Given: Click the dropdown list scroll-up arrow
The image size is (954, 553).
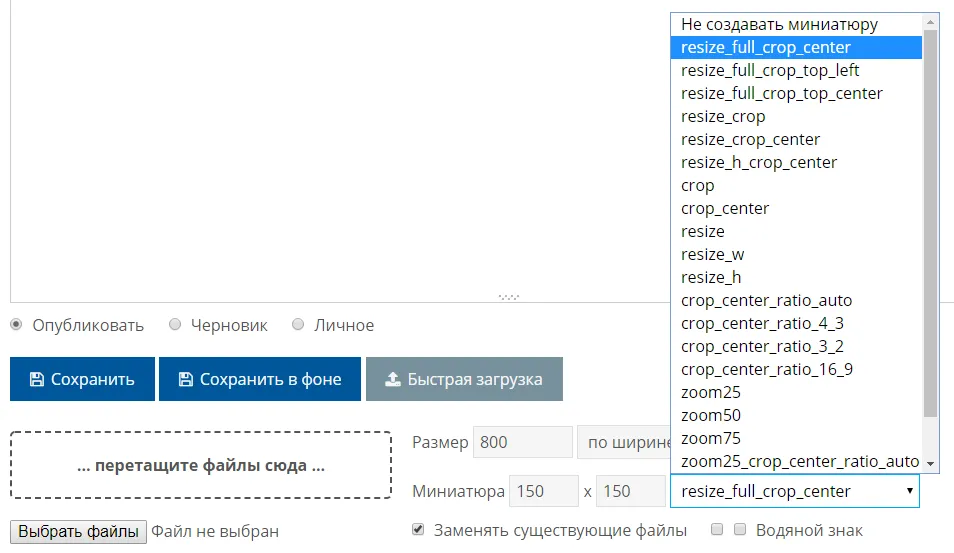Looking at the screenshot, I should (930, 23).
